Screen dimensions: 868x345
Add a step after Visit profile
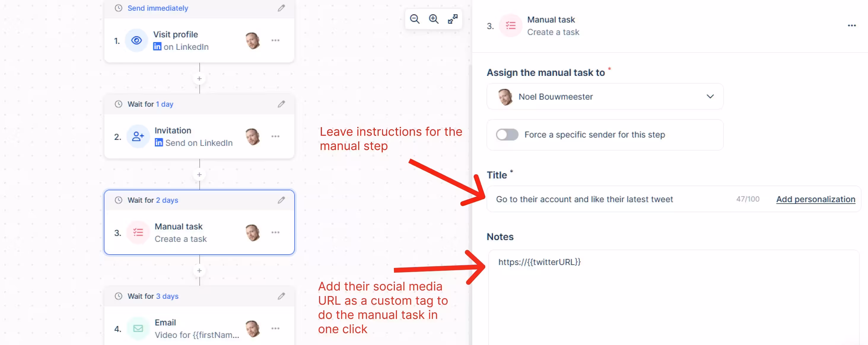coord(199,79)
